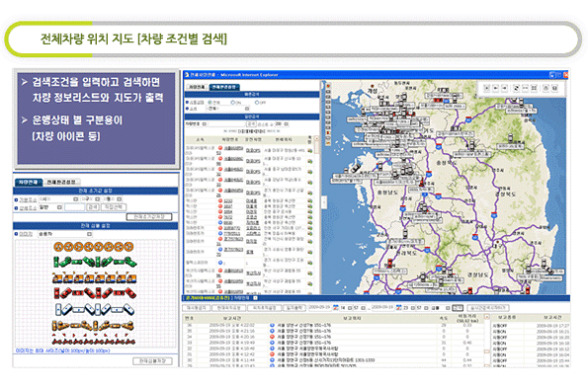Click map icon in first vehicle list row
The height and width of the screenshot is (389, 588).
click(x=310, y=150)
